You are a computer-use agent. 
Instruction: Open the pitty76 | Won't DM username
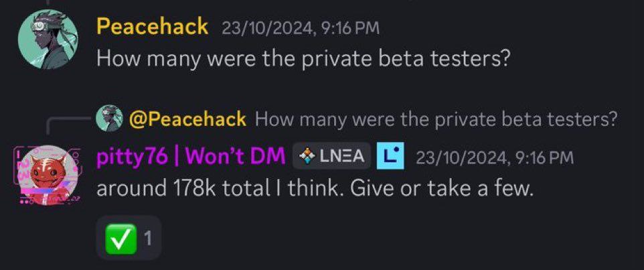tap(191, 156)
